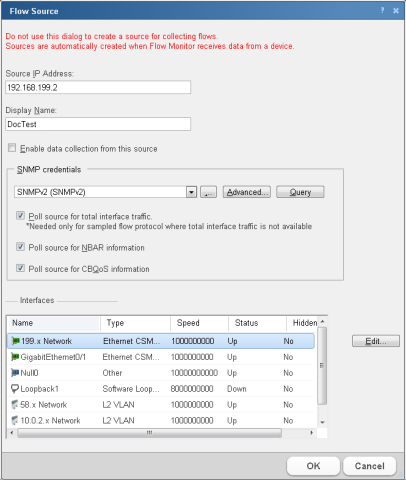Click the Loopback1 interface icon
Viewport: 406px width, 480px height.
pyautogui.click(x=15, y=388)
